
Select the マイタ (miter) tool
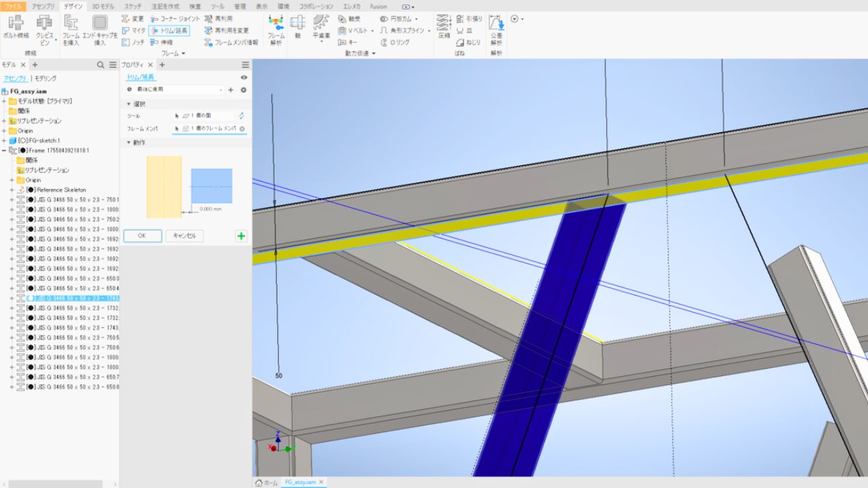click(x=134, y=30)
